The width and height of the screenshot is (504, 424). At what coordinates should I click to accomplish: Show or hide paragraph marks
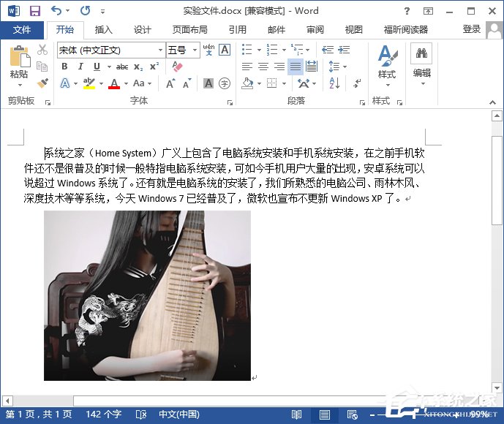(x=357, y=83)
